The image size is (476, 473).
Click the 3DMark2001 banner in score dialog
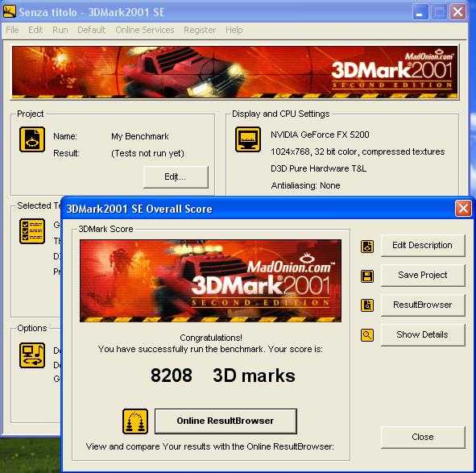coord(210,280)
